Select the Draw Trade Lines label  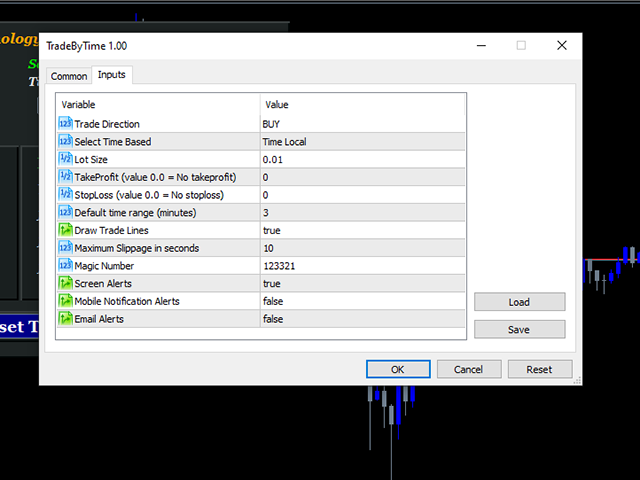pyautogui.click(x=111, y=230)
